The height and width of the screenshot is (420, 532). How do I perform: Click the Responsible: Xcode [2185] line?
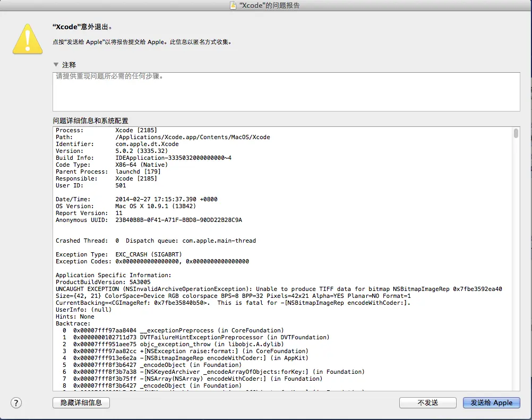[106, 178]
